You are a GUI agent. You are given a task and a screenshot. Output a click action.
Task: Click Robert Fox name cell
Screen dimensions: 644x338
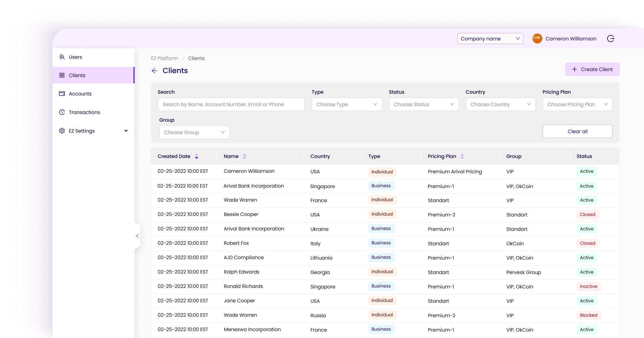236,243
